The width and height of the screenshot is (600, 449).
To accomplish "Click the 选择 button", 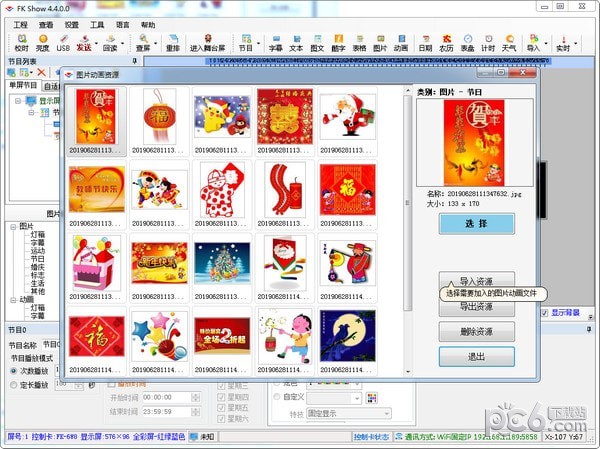I will (x=476, y=224).
